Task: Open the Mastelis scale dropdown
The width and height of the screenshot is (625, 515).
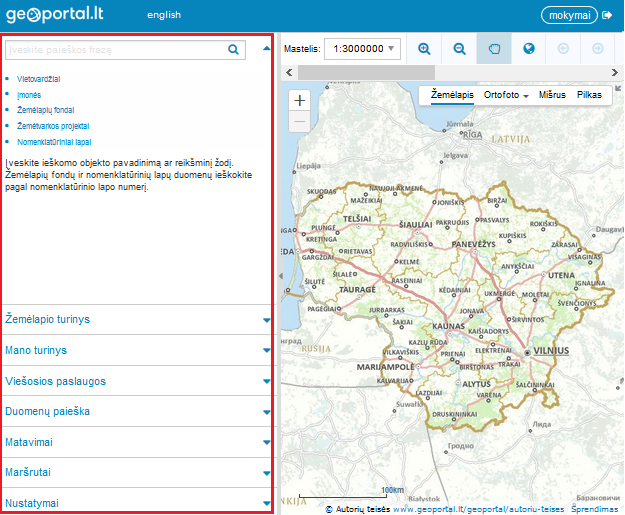Action: pyautogui.click(x=363, y=48)
